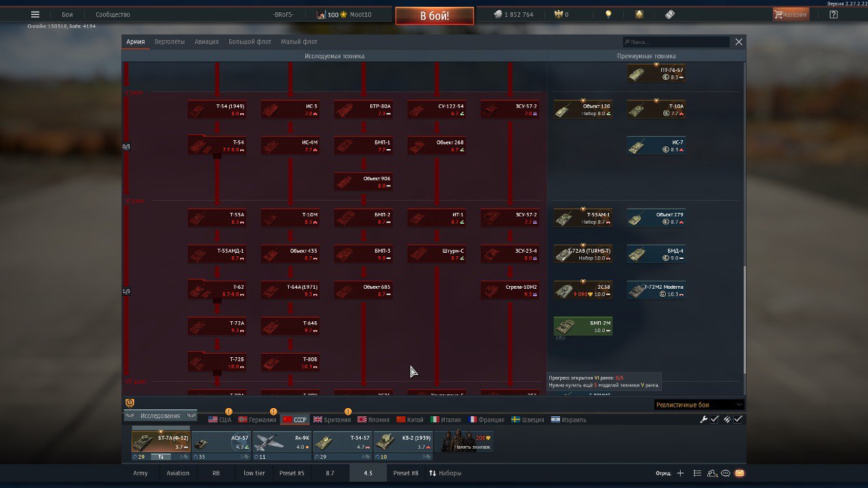Switch to Малый флот tab
Viewport: 868px width, 488px height.
click(x=299, y=41)
